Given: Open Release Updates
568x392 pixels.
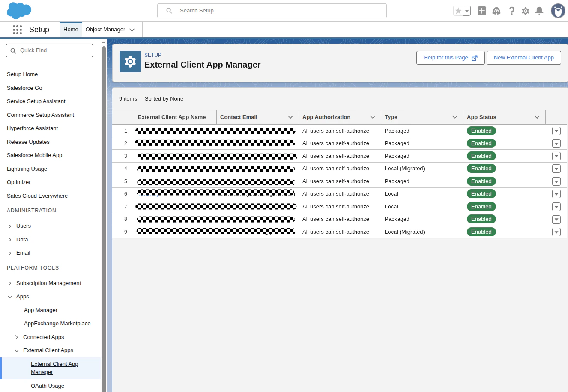Looking at the screenshot, I should pos(28,142).
